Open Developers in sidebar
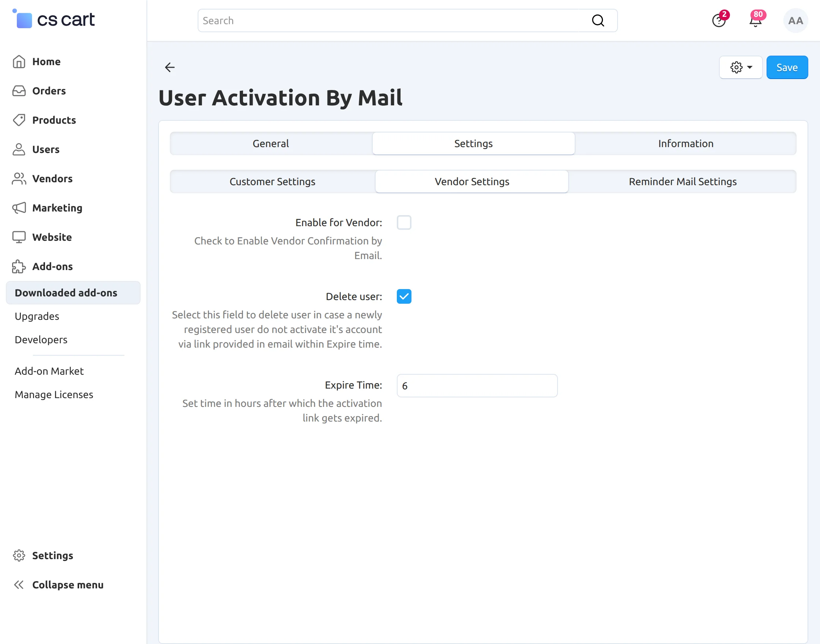The image size is (820, 644). (x=41, y=339)
